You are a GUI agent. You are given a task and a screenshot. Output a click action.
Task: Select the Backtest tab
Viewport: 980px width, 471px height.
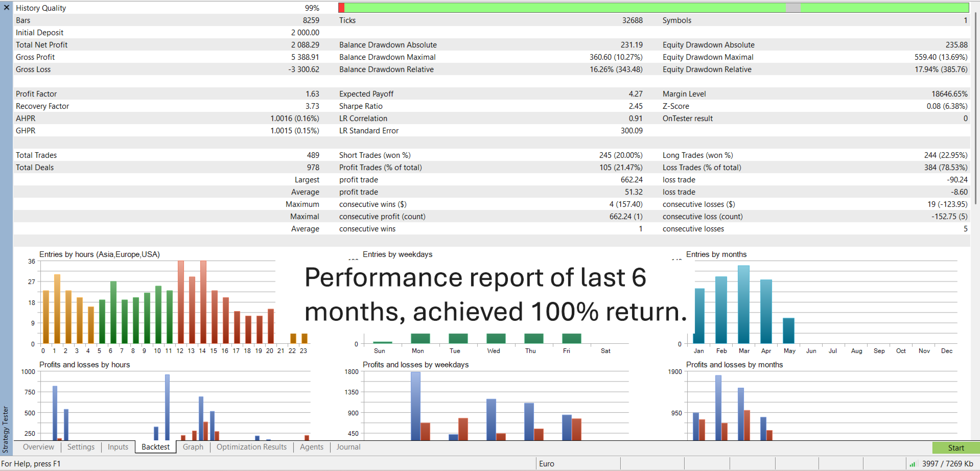click(155, 447)
